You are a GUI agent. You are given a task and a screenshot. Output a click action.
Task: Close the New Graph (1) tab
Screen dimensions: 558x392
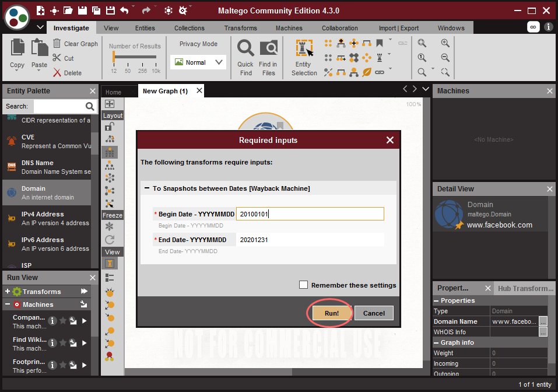coord(199,90)
